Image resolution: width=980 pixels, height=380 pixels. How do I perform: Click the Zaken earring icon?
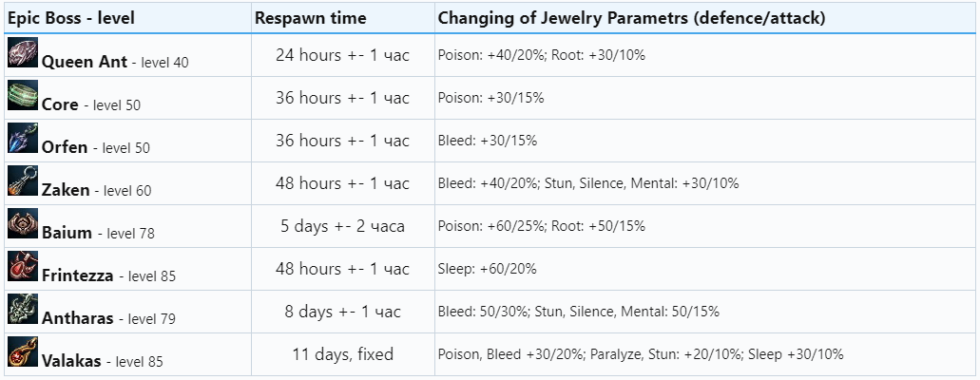tap(23, 181)
